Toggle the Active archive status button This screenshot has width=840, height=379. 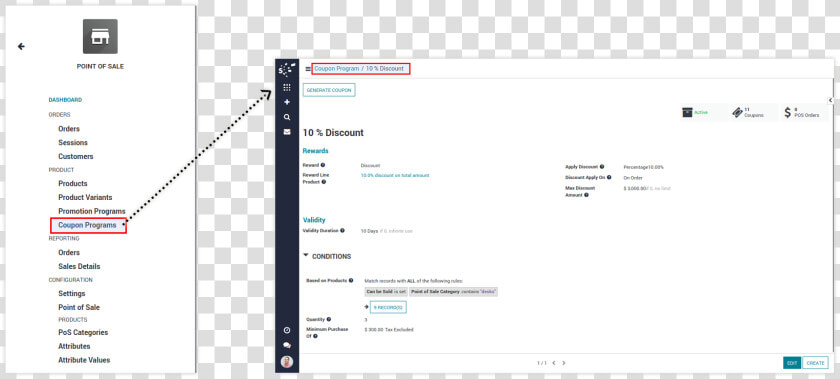[695, 113]
